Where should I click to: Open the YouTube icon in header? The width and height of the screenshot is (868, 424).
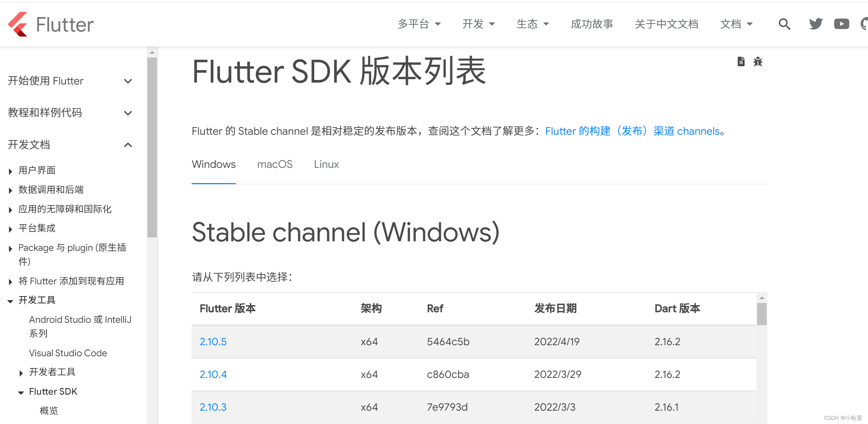pyautogui.click(x=841, y=24)
